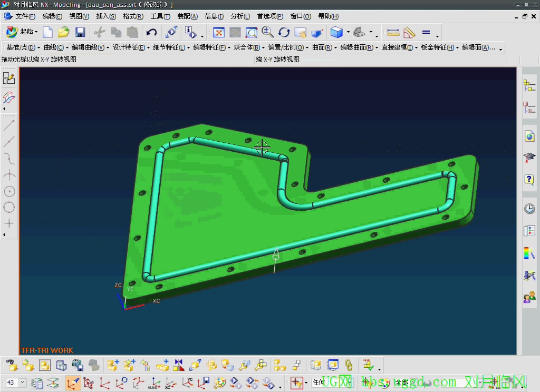Open the Help question mark sidebar icon
The width and height of the screenshot is (540, 392).
coord(529,179)
